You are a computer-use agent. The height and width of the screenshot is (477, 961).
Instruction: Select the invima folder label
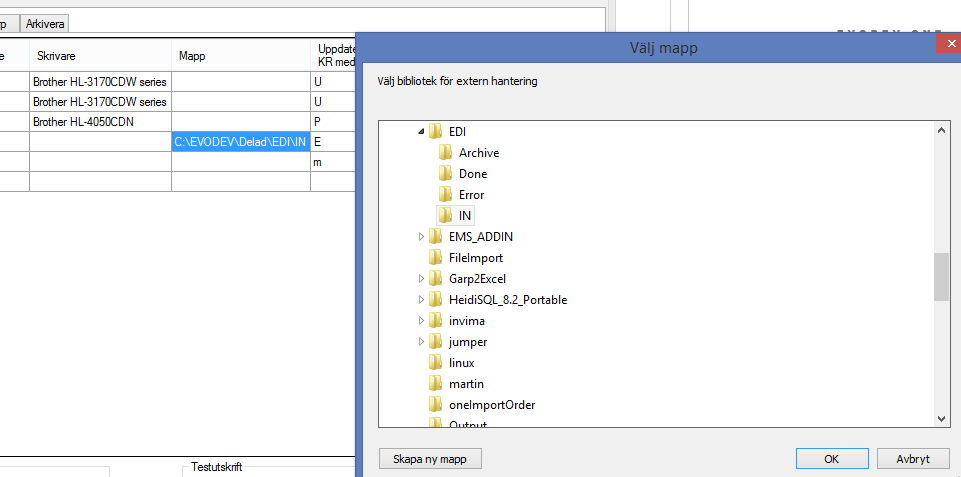coord(466,321)
